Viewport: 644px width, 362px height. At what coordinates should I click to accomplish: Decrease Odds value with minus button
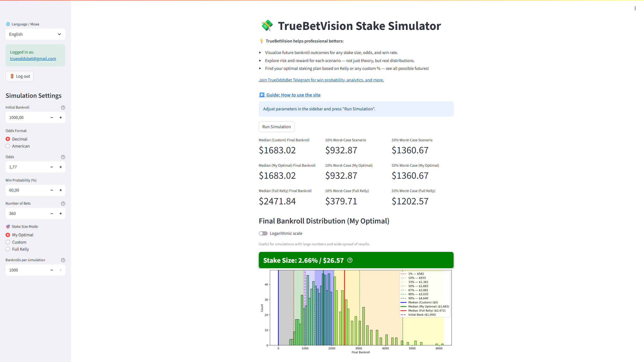pos(52,167)
